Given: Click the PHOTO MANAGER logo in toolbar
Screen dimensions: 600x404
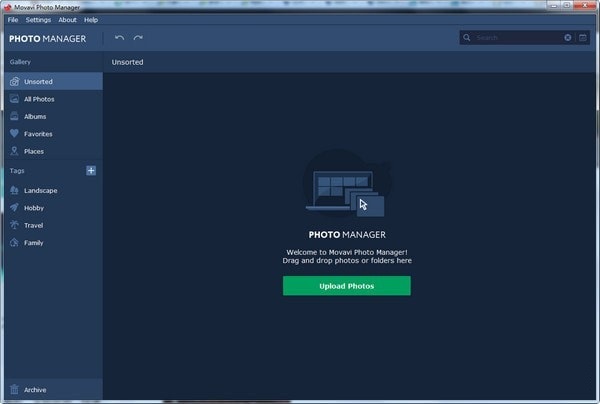Looking at the screenshot, I should 47,39.
